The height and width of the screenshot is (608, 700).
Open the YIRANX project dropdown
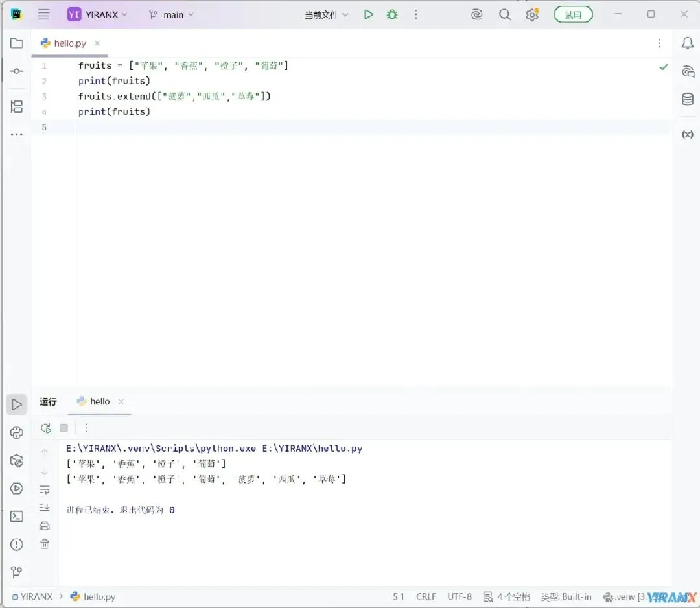[97, 15]
